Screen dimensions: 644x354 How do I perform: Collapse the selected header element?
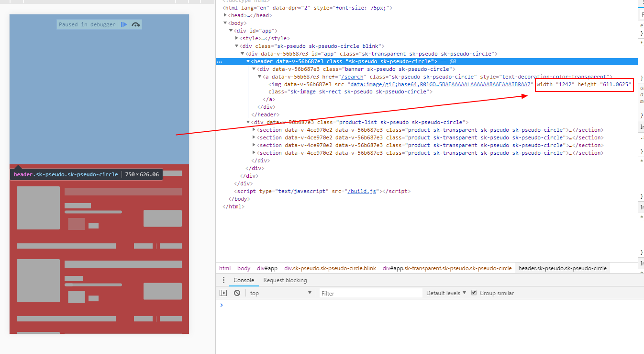(248, 61)
